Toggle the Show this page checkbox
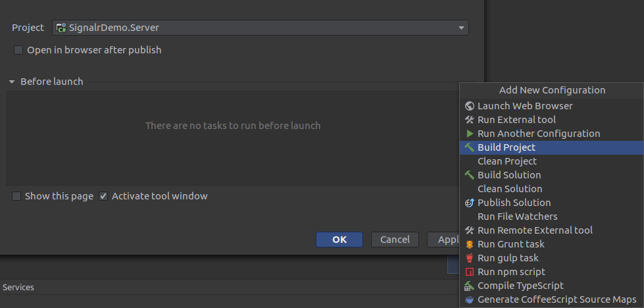 16,196
